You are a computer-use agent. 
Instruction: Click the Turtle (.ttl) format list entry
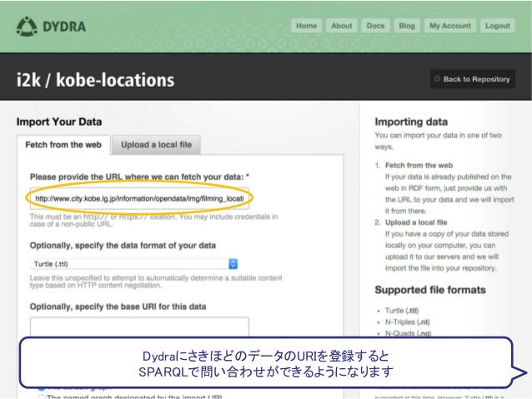click(402, 311)
